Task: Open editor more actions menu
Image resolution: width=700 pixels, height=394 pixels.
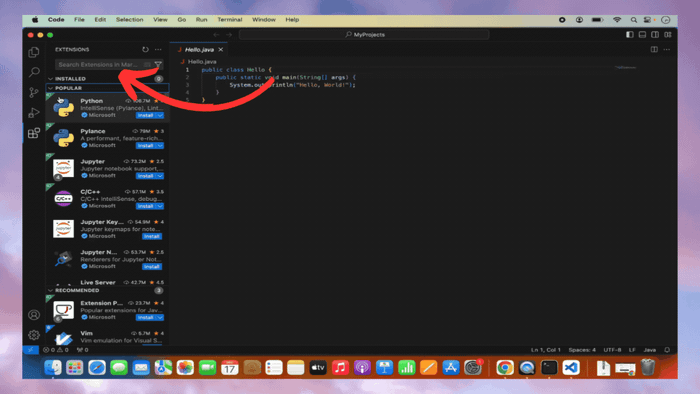Action: [x=667, y=50]
